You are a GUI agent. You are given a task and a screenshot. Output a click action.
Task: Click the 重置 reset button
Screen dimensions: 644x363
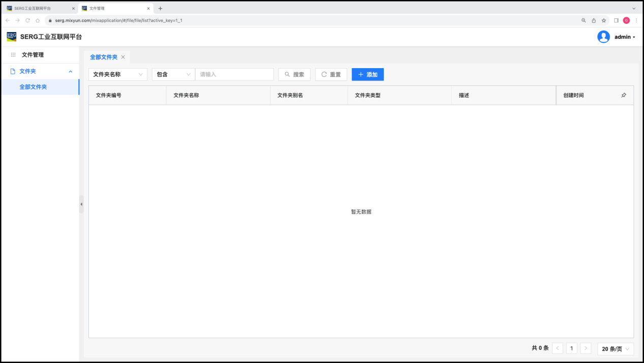(331, 74)
